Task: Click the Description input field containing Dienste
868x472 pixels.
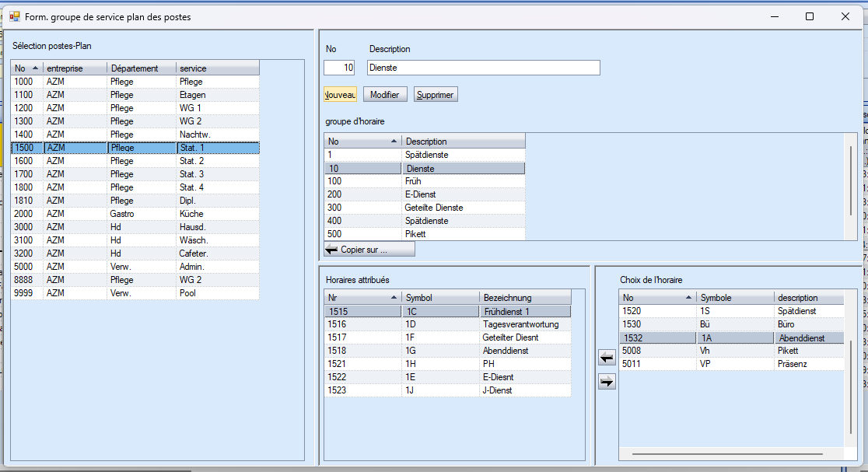Action: coord(483,68)
